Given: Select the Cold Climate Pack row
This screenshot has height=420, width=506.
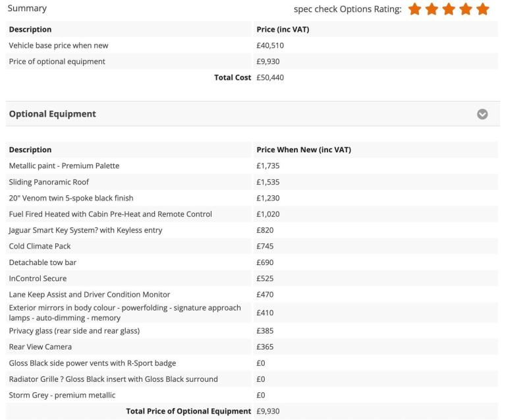Looking at the screenshot, I should click(x=252, y=247).
